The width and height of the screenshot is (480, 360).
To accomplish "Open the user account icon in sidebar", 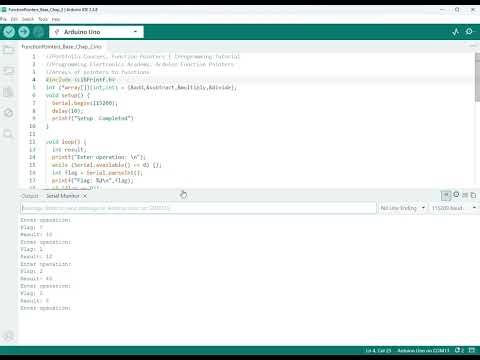I will click(8, 336).
